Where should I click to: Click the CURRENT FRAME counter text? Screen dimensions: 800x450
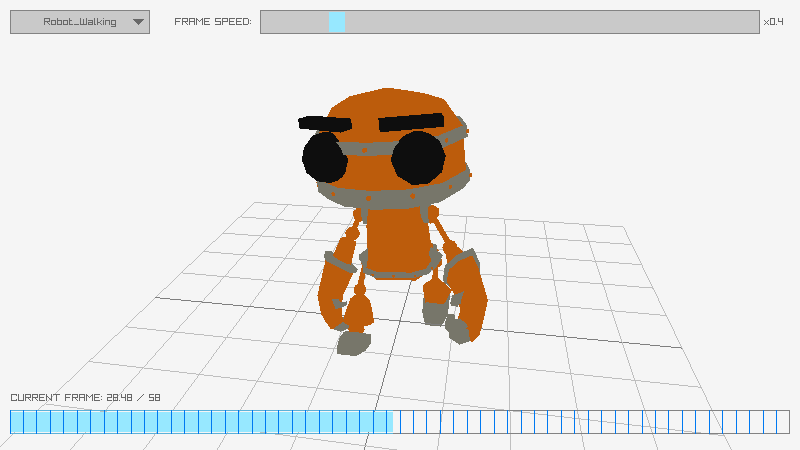(x=85, y=397)
